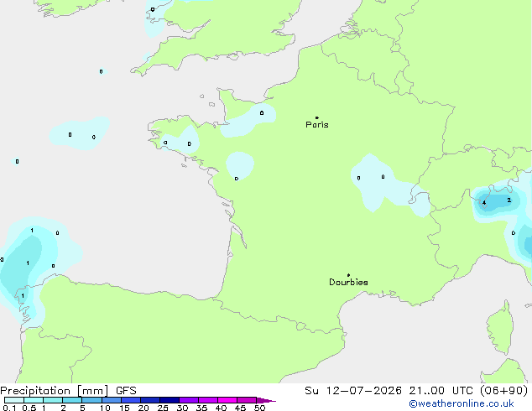Click the '2' precipitation value over the Alps
Screen dimensions: 532x411
[x=509, y=200]
